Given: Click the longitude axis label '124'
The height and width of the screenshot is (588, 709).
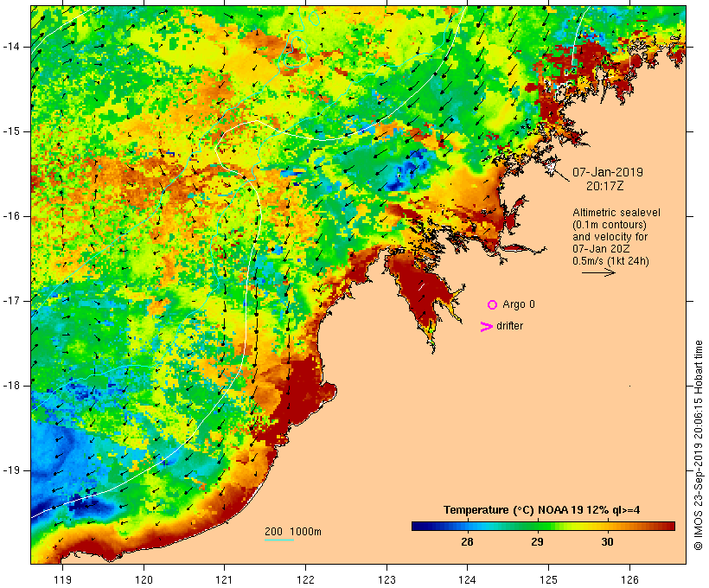Looking at the screenshot, I should tap(467, 579).
